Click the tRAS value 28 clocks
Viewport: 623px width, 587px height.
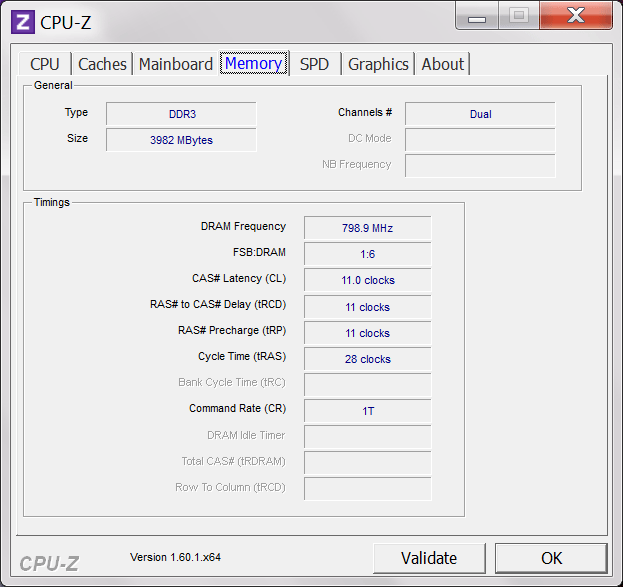368,359
